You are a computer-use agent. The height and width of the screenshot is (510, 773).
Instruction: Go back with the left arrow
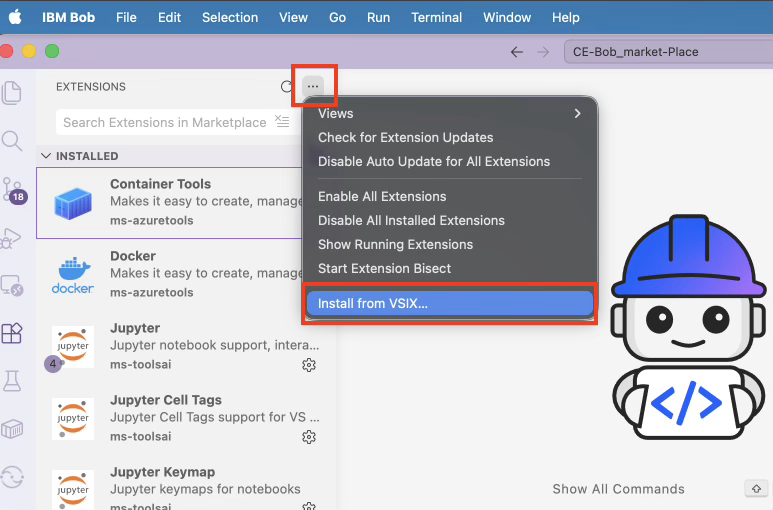coord(517,52)
